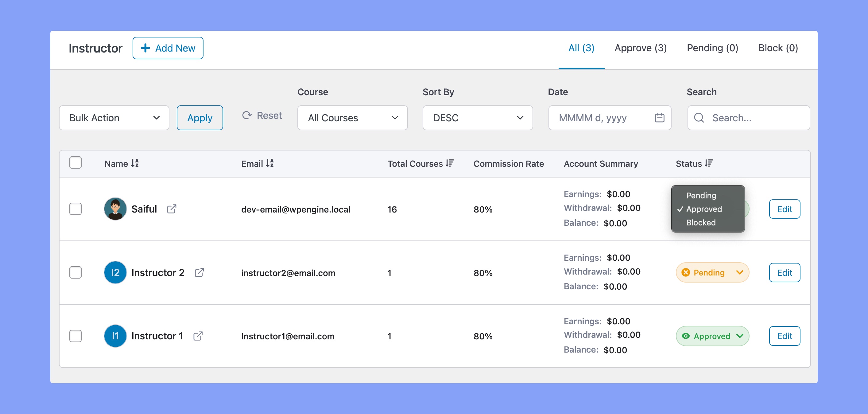The width and height of the screenshot is (868, 414).
Task: Edit the Saiful instructor
Action: click(785, 209)
